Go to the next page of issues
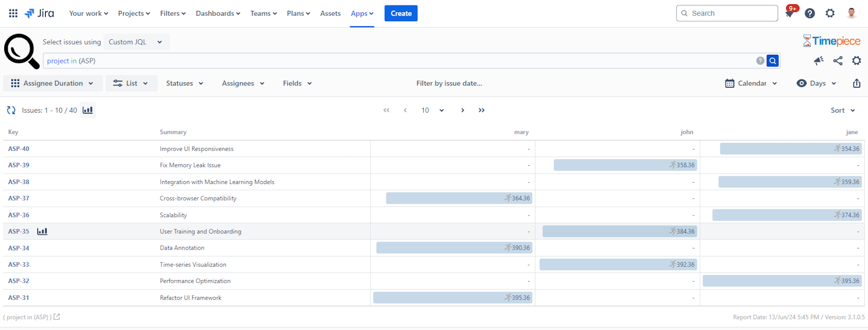868x330 pixels. 463,110
